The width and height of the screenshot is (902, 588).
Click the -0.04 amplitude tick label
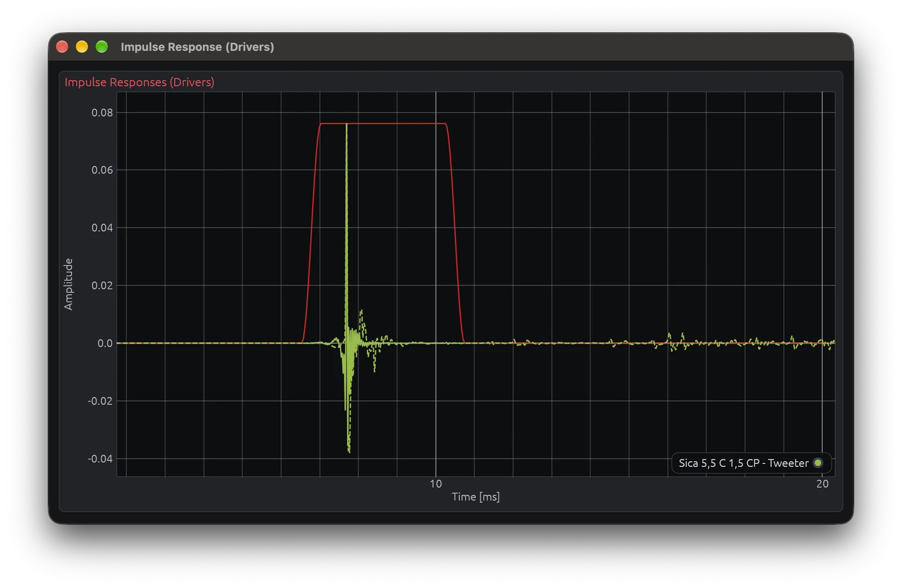100,459
